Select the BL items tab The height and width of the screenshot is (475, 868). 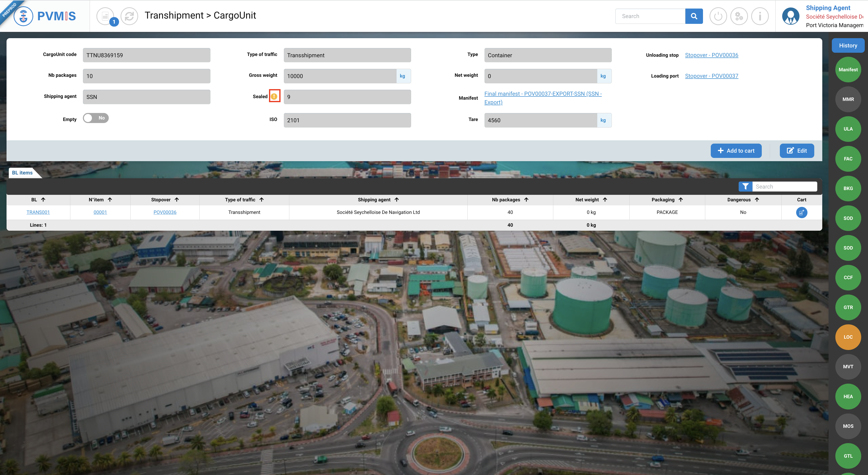22,173
